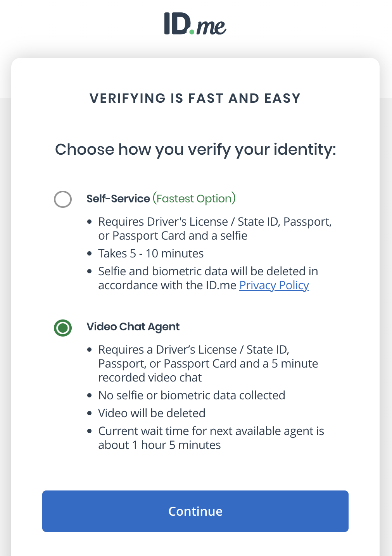
Task: Click the blue Continue button
Action: 195,511
